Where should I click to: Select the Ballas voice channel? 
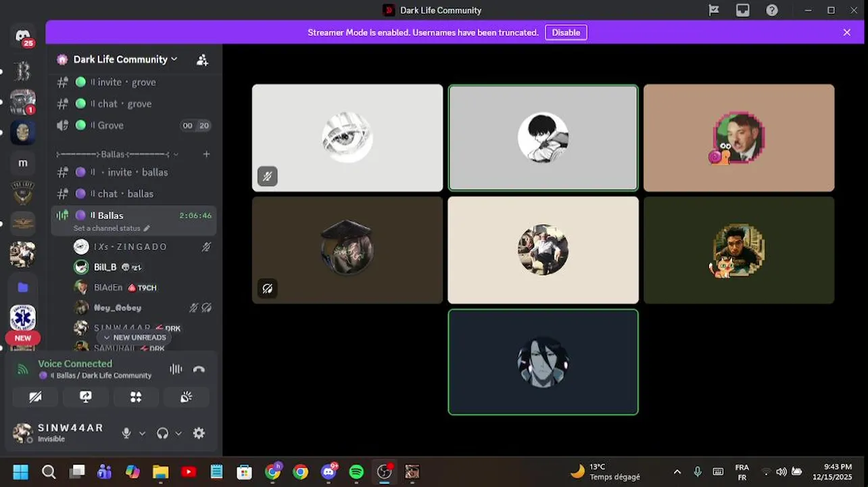[134, 215]
